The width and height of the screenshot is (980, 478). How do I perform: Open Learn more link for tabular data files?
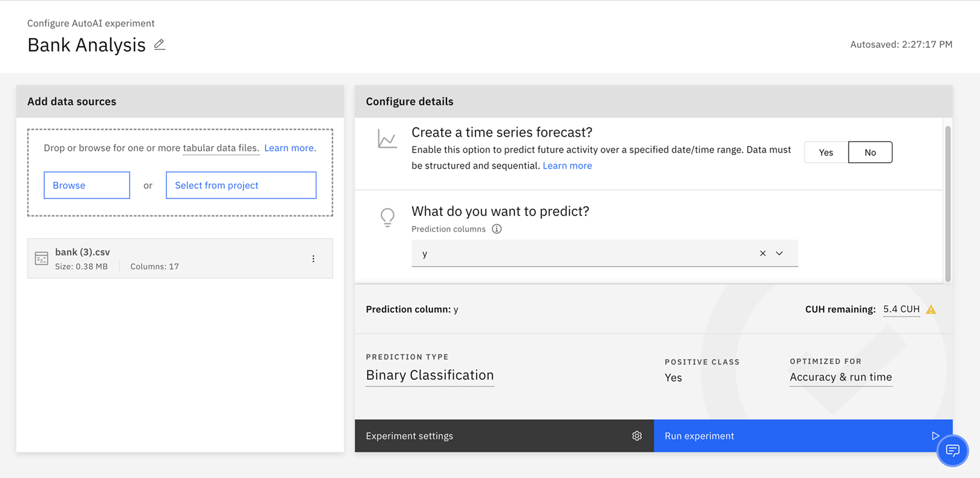coord(289,148)
